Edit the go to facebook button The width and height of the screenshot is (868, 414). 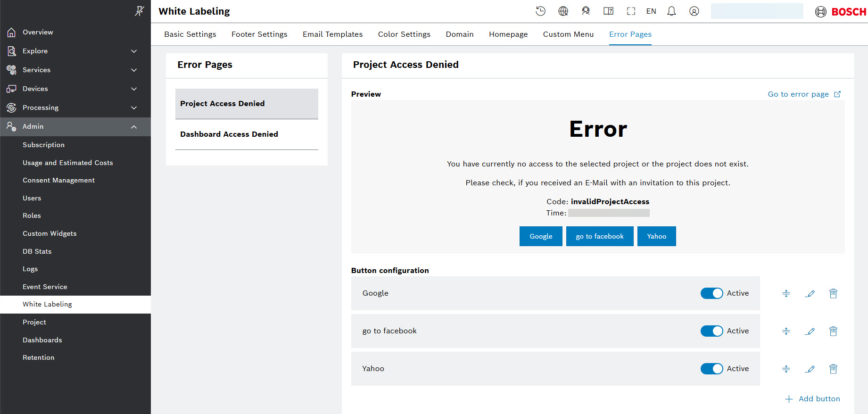pos(810,331)
